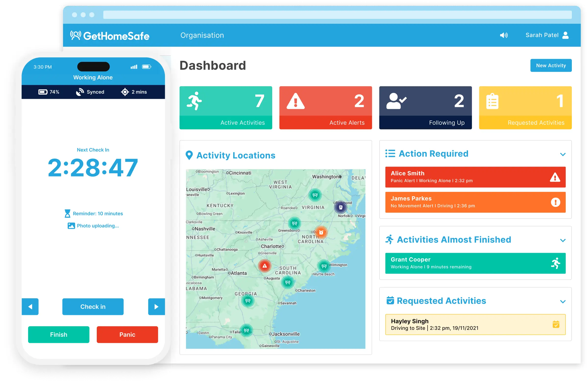This screenshot has height=383, width=588.
Task: Click the warning triangle on the Alice Smith alert
Action: 555,177
